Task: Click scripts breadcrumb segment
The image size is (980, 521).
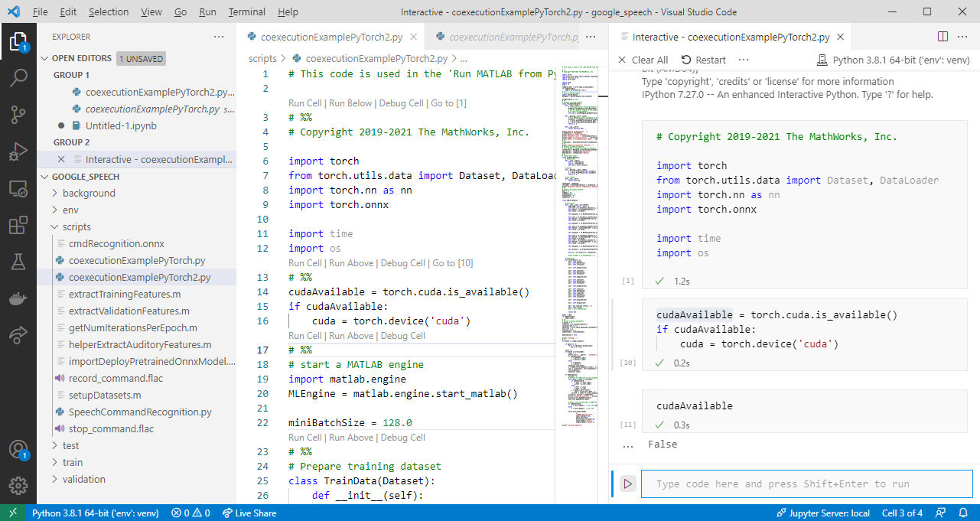Action: click(x=262, y=58)
